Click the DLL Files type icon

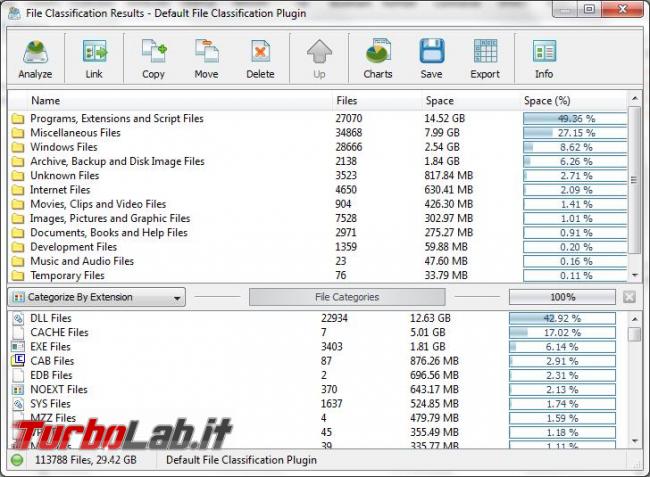[x=18, y=318]
